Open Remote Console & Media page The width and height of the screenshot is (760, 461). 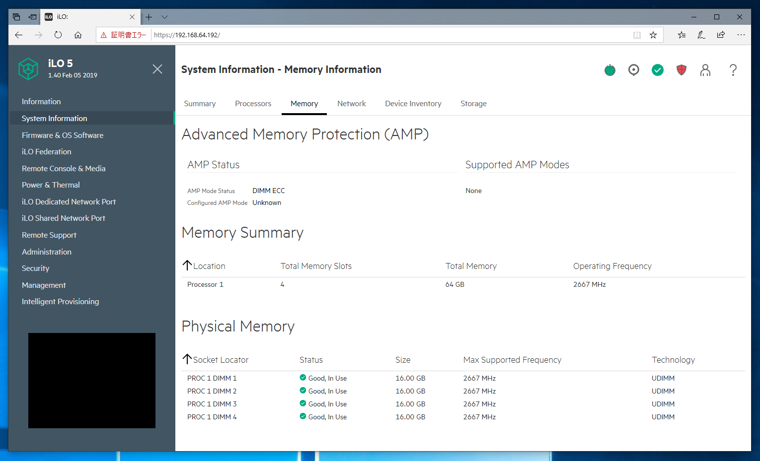click(63, 168)
